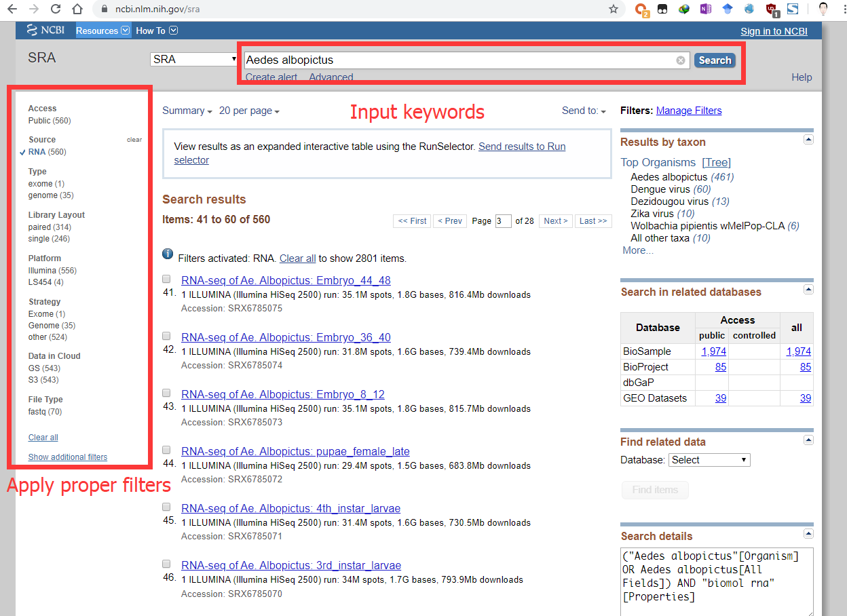Bookmark page with the star icon
847x616 pixels.
point(614,9)
